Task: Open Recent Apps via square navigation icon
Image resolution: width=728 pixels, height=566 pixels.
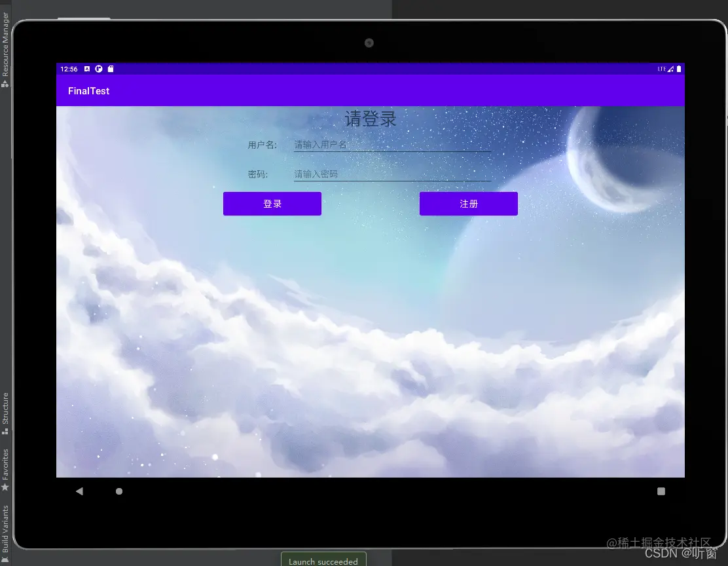Action: click(x=661, y=491)
